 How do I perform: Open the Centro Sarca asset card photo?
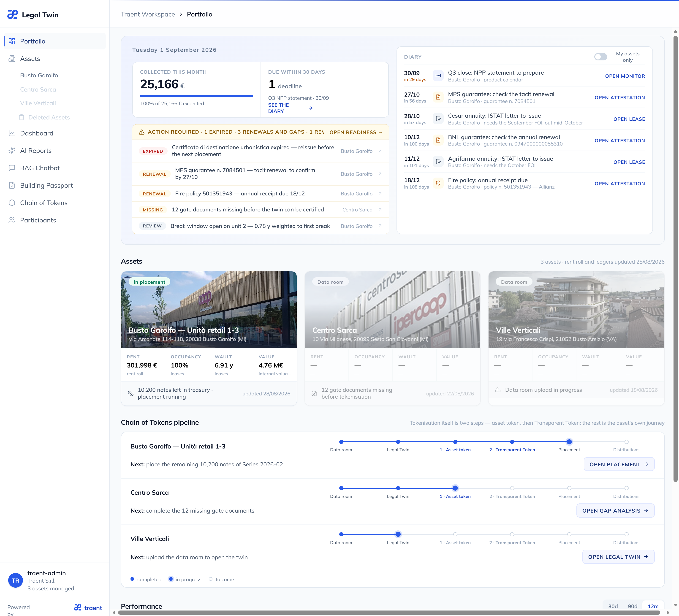[x=392, y=310]
